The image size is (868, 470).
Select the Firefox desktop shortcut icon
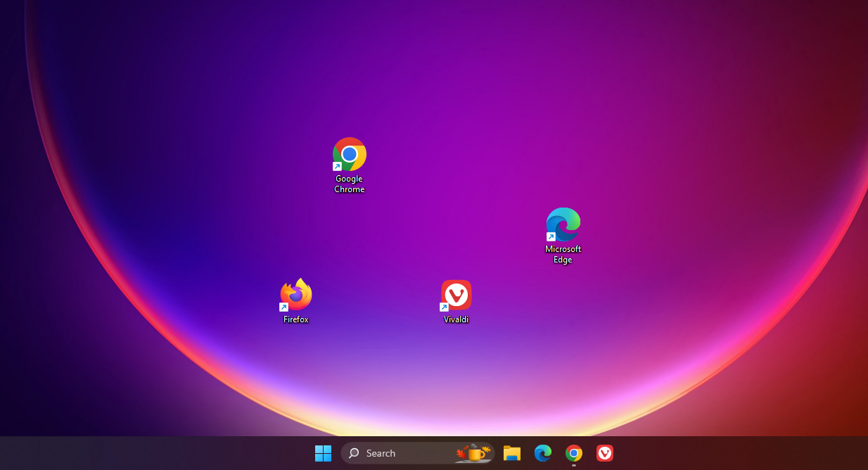296,295
